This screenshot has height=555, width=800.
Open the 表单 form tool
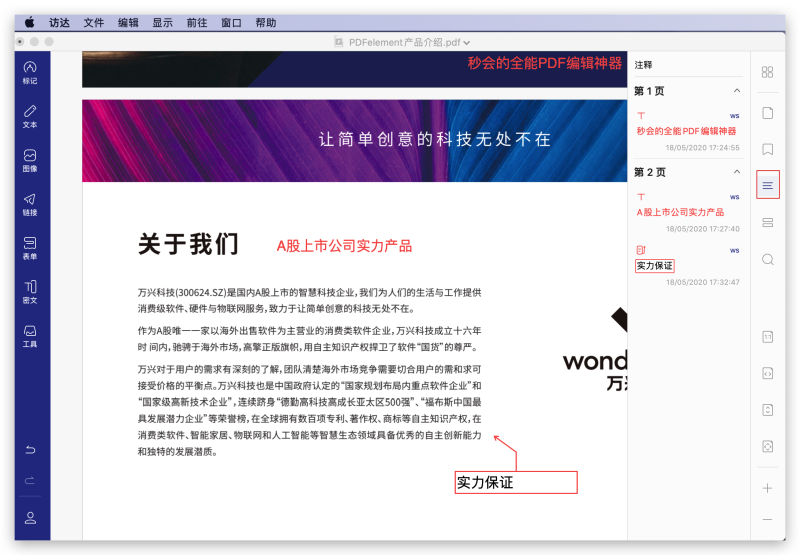(30, 247)
